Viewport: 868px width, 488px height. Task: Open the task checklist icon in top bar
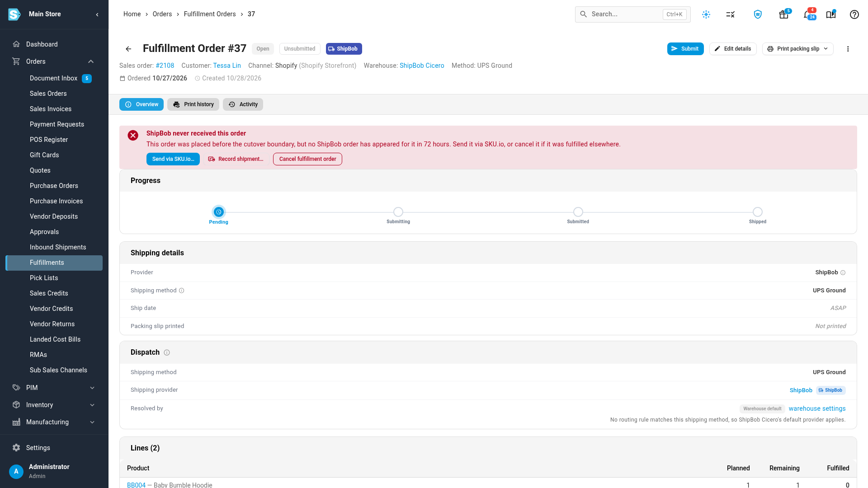click(731, 14)
